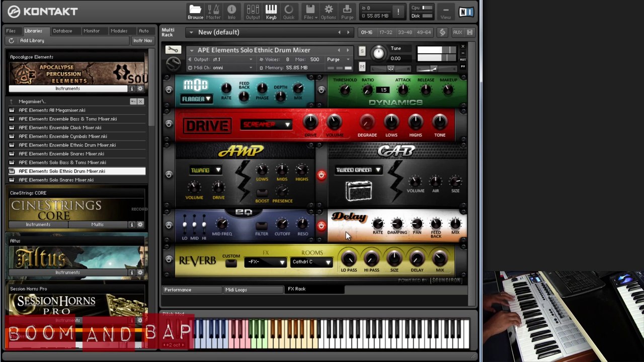Toggle the EQ power button
Viewport: 644px width, 362px height.
tap(169, 225)
